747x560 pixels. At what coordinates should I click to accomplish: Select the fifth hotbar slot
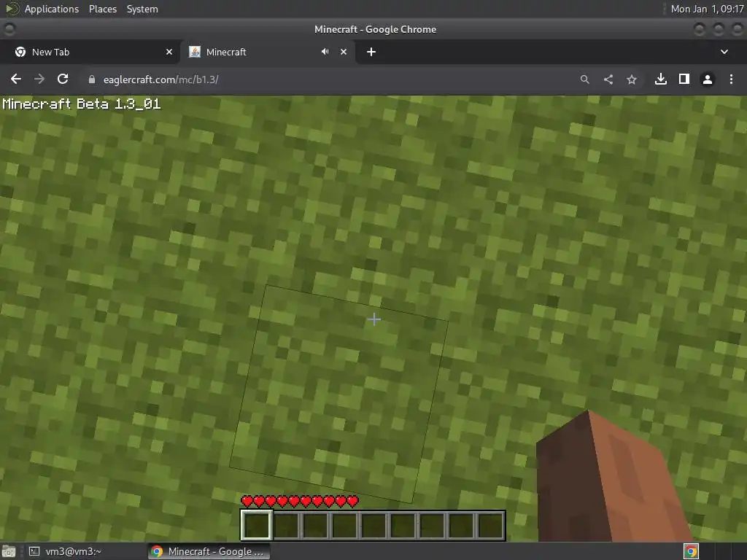(373, 525)
